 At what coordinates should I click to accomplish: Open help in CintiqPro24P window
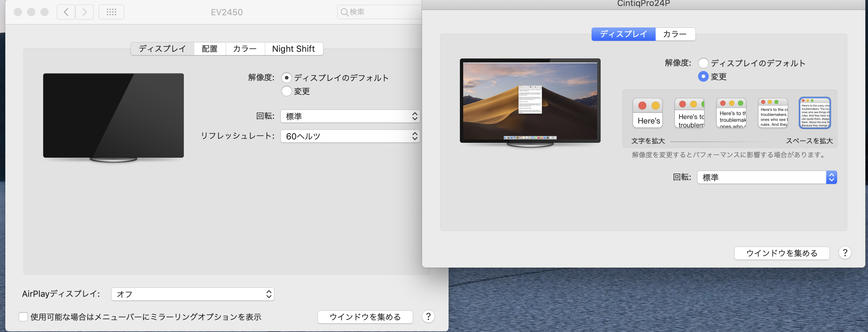845,253
